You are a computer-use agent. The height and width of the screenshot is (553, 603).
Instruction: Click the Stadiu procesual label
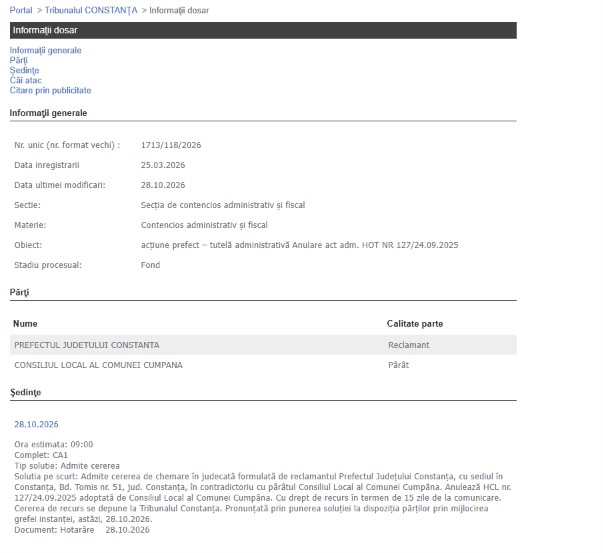click(48, 265)
